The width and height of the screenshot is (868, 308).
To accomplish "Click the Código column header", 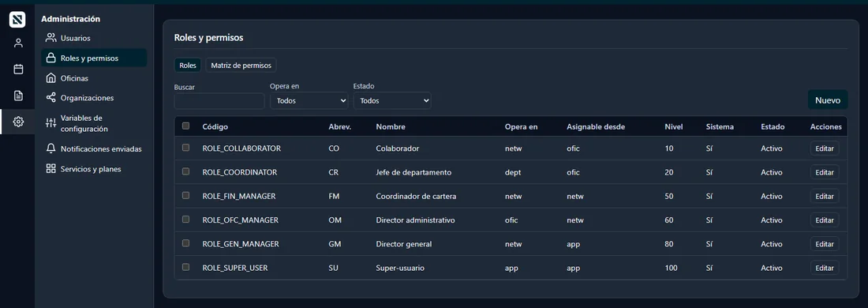I will (215, 127).
